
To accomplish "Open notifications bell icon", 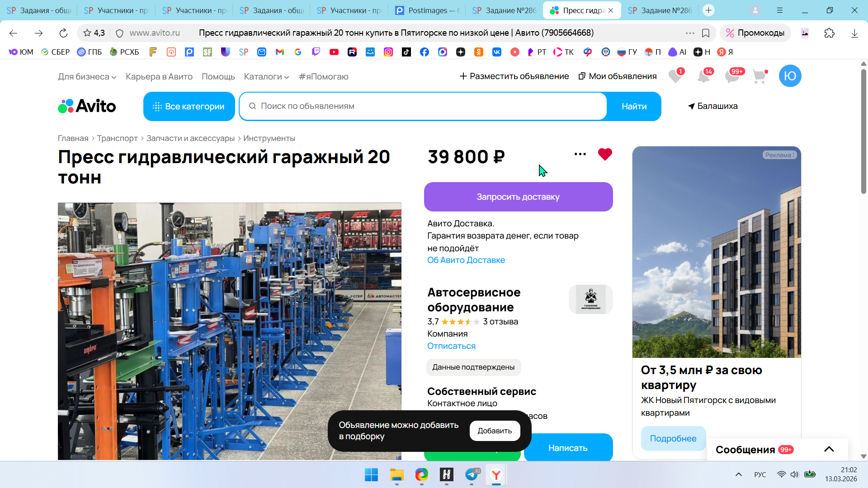I will [703, 76].
